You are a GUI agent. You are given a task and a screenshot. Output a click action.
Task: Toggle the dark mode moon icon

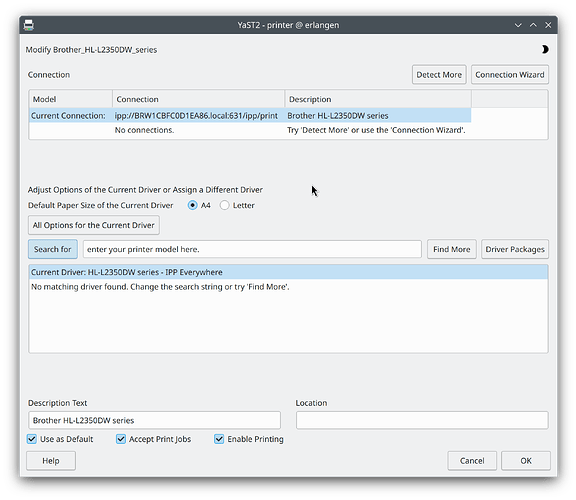click(x=545, y=49)
